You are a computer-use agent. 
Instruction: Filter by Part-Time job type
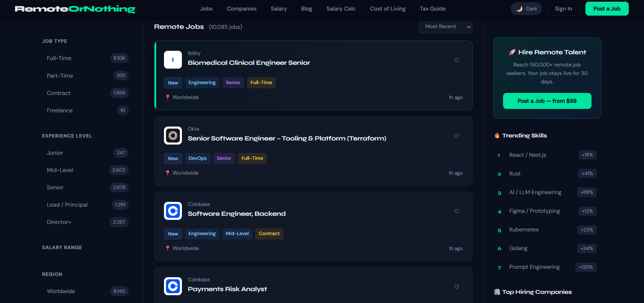85,75
